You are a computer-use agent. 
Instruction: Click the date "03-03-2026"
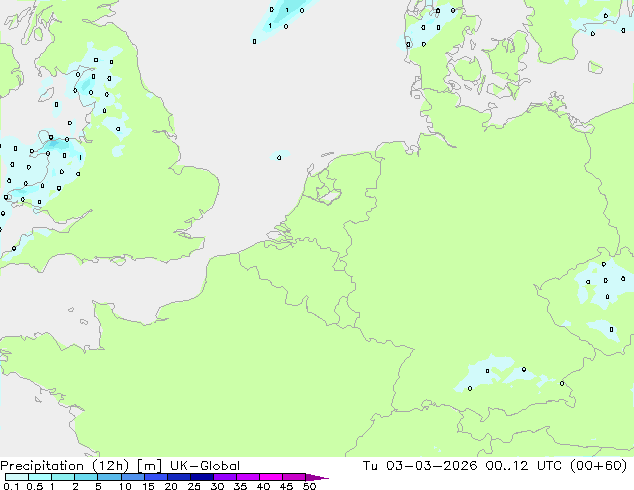431,466
